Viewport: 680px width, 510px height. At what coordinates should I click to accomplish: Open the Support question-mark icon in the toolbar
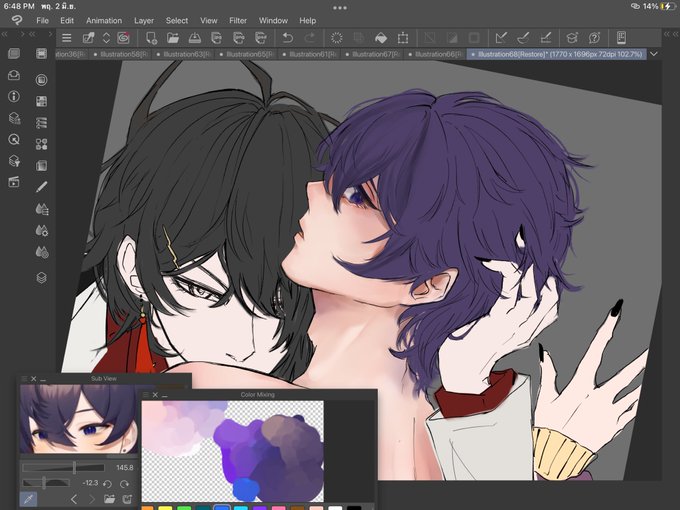pos(594,38)
